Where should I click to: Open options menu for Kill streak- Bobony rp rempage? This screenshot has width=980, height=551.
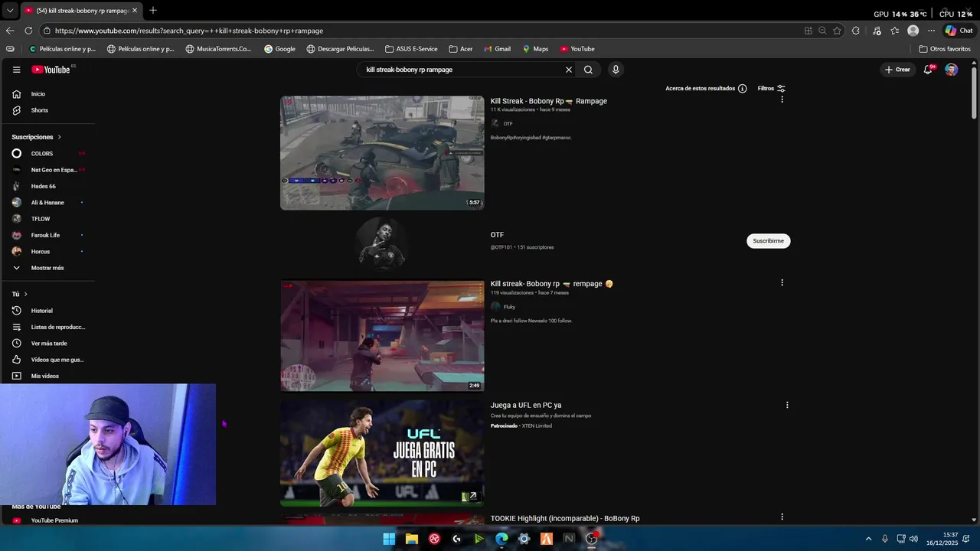coord(782,282)
